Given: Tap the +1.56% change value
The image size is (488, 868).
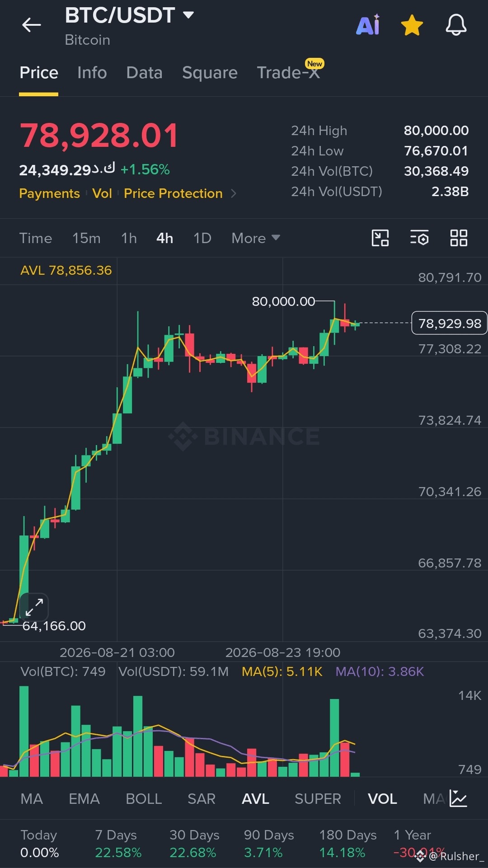Looking at the screenshot, I should 145,169.
